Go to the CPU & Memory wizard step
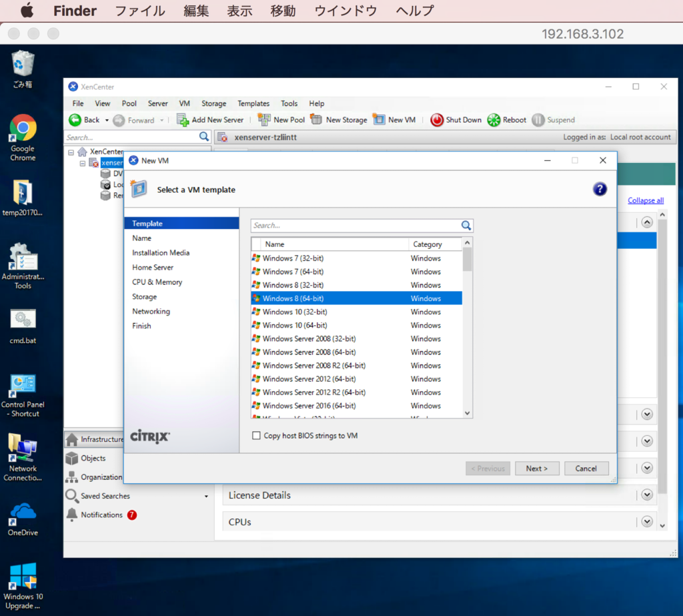 [x=157, y=282]
